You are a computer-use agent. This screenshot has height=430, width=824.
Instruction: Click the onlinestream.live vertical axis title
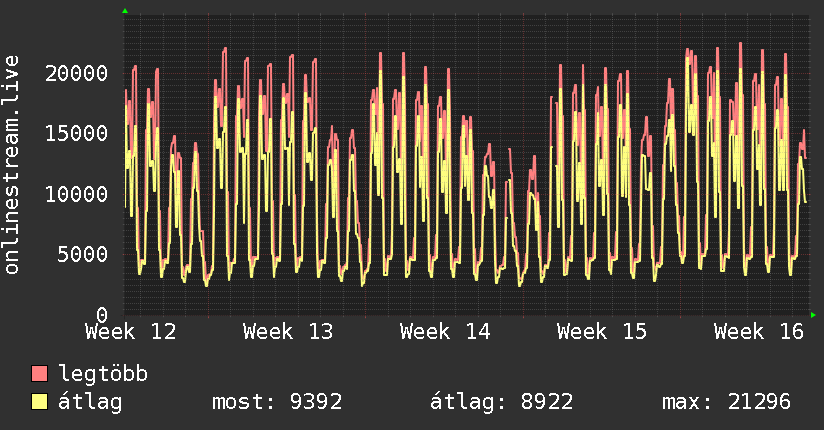12,165
